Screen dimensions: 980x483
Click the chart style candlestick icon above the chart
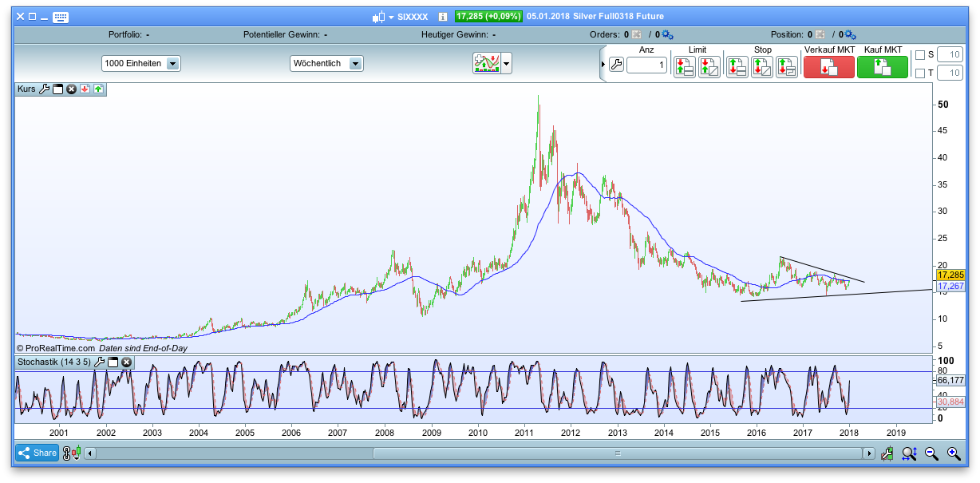point(488,63)
